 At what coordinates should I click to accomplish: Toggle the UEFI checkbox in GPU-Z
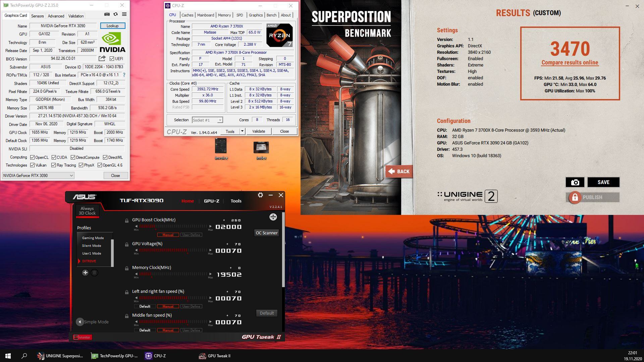click(x=112, y=59)
